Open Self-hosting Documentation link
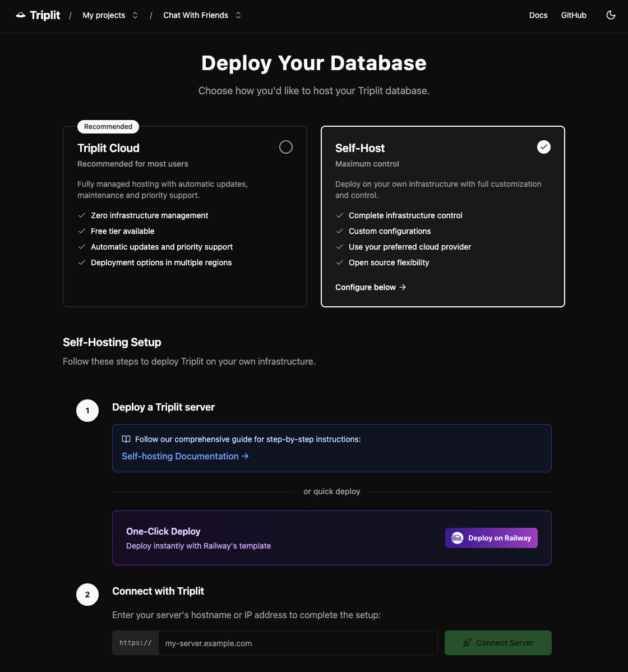Screen dimensions: 628x672 click(185, 456)
